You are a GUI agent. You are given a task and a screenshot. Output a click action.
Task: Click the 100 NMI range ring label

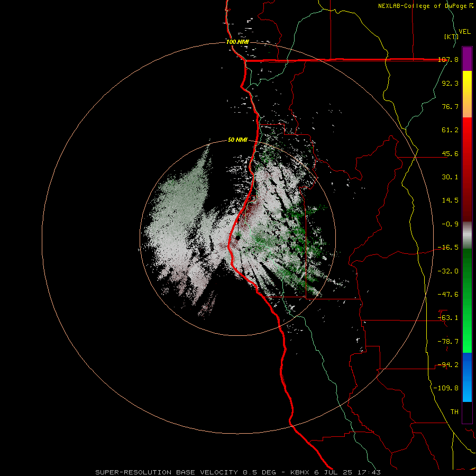(x=237, y=42)
